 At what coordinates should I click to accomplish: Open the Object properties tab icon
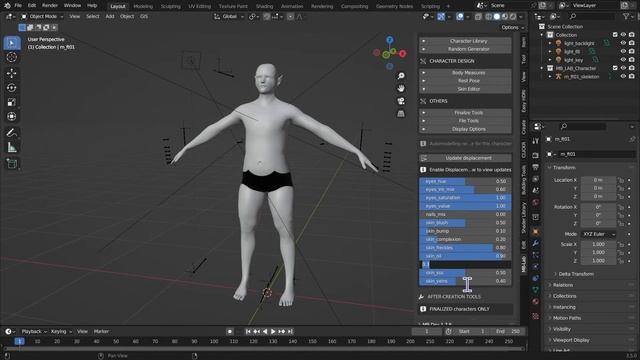pos(536,232)
